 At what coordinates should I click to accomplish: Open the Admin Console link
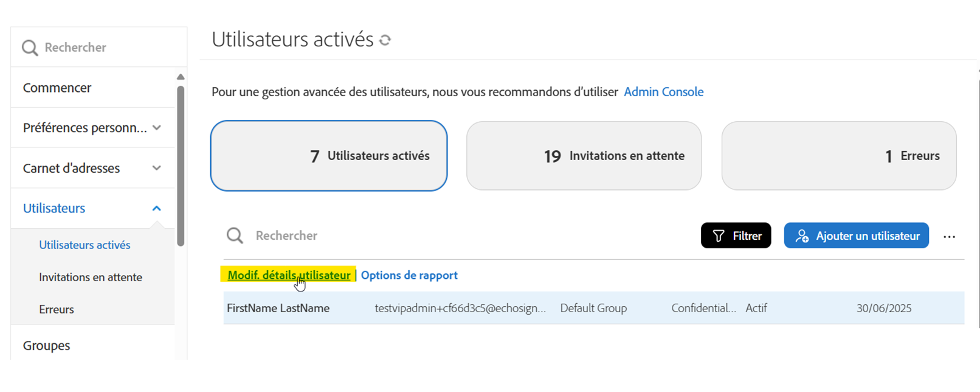pyautogui.click(x=663, y=91)
